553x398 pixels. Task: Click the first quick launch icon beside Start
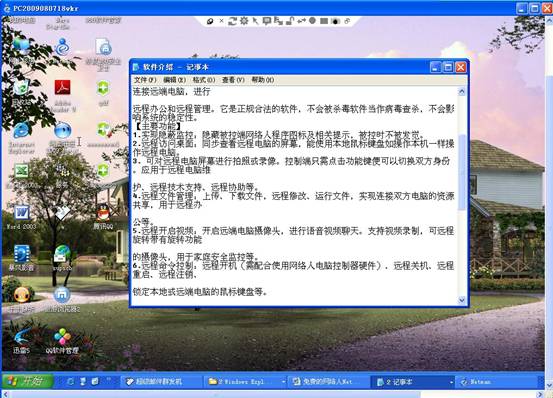pyautogui.click(x=71, y=381)
